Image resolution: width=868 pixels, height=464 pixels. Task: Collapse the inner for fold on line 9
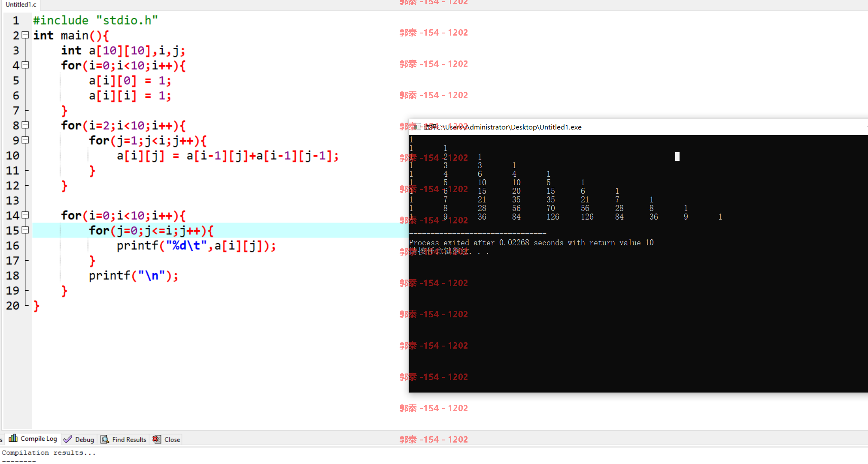[x=25, y=140]
